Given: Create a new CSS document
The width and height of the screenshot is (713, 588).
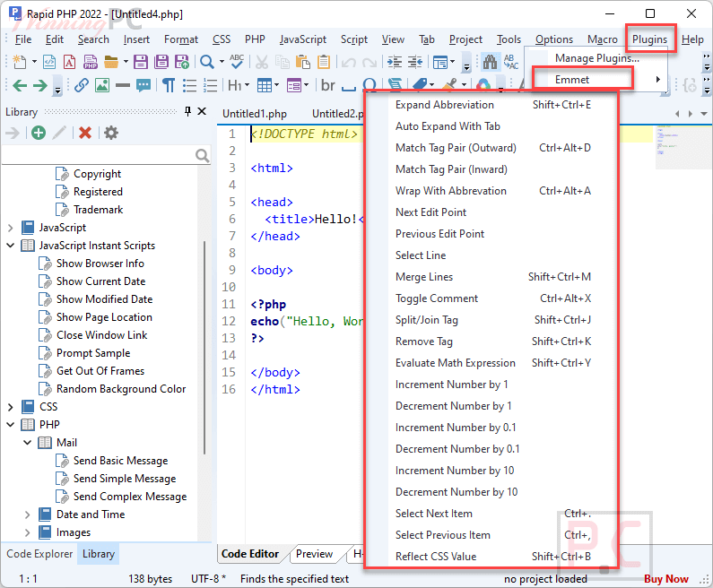Looking at the screenshot, I should (x=70, y=61).
